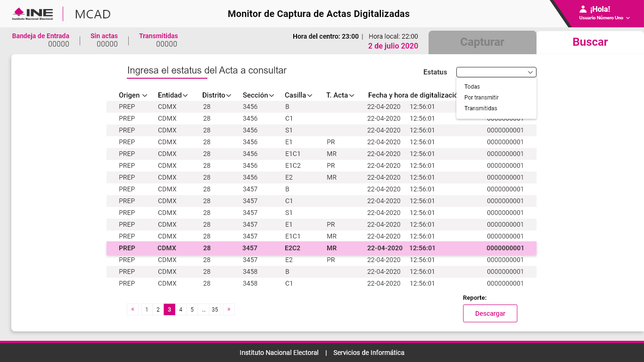
Task: Click Servicios de Informática in footer
Action: click(x=369, y=353)
